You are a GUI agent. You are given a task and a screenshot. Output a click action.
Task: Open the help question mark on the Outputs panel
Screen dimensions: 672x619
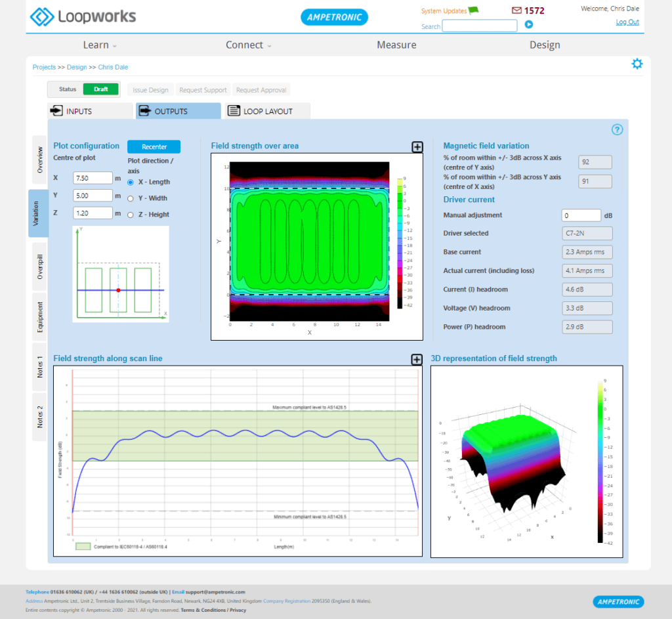(617, 130)
